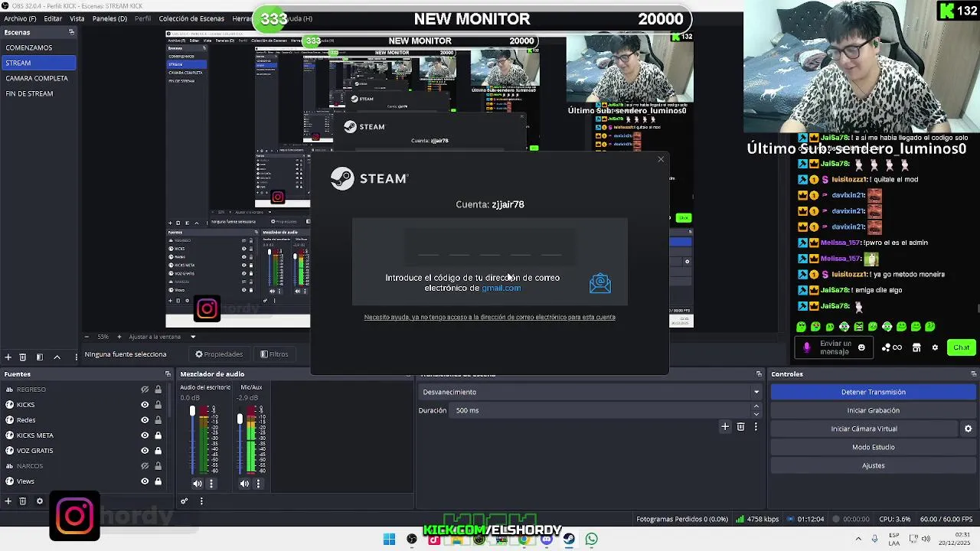Hide the Views source
980x551 pixels.
pos(145,481)
